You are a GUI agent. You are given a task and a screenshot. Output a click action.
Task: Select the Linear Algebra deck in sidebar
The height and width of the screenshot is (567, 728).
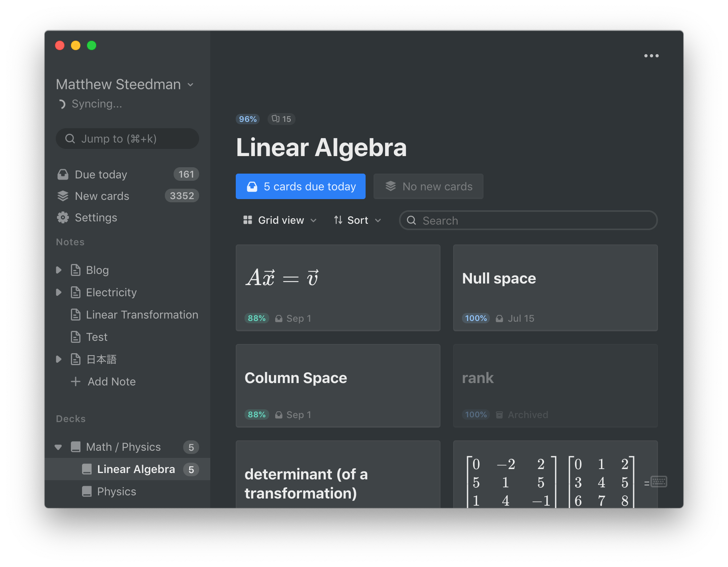coord(127,469)
